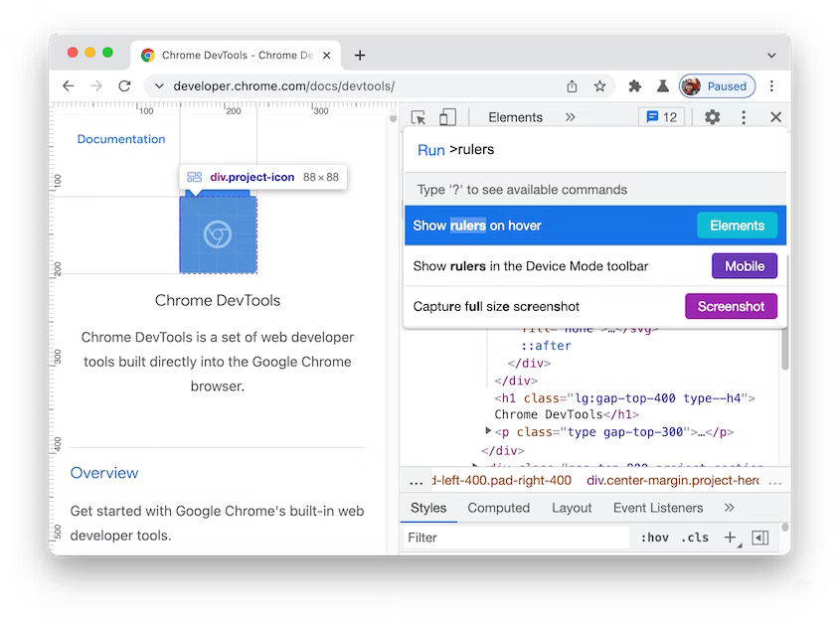This screenshot has height=620, width=840.
Task: Toggle the device toolbar icon
Action: click(447, 117)
